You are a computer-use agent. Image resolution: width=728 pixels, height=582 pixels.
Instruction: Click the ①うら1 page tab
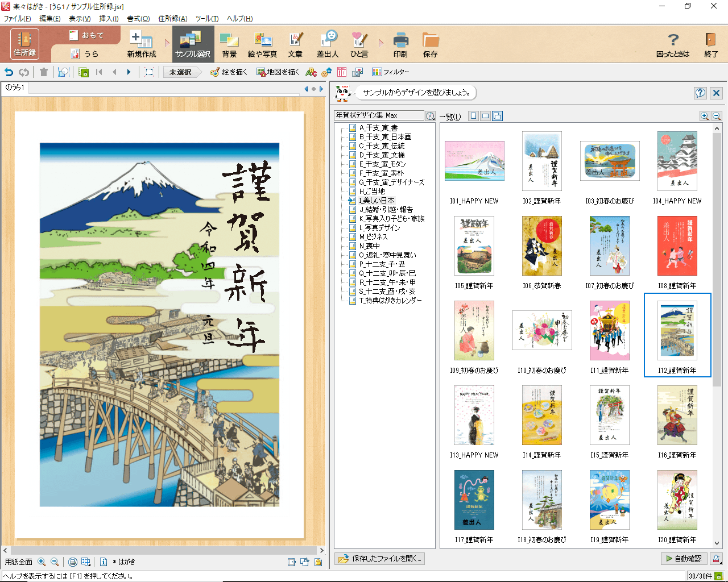pyautogui.click(x=15, y=88)
